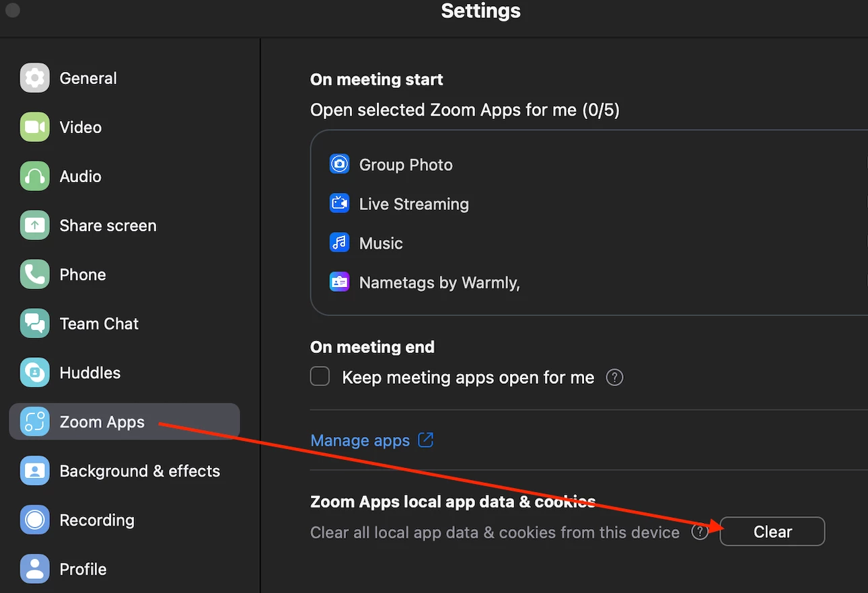Click the Huddles label in sidebar
Image resolution: width=868 pixels, height=593 pixels.
pyautogui.click(x=90, y=372)
